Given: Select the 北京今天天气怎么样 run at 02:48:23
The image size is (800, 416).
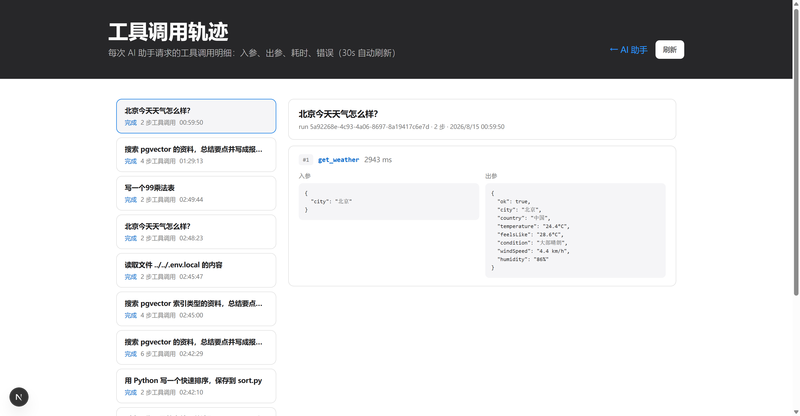Looking at the screenshot, I should click(196, 232).
